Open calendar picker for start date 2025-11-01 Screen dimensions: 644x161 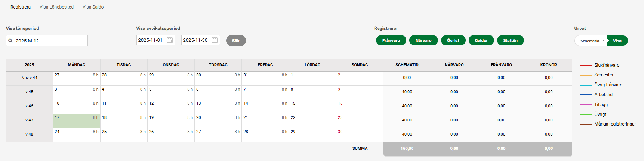[170, 40]
